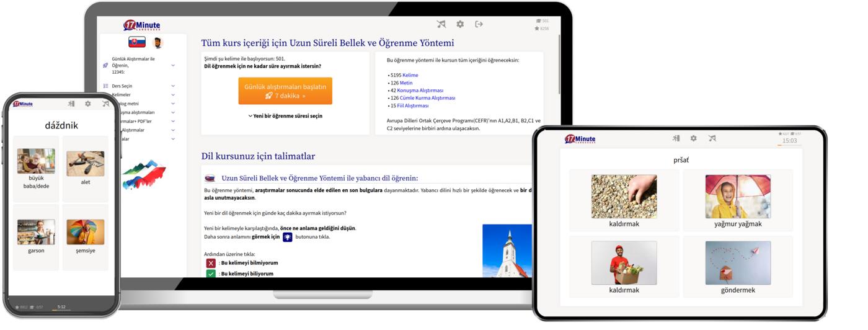Click the green checkmark 'Bu kelimeyi biliyorum' icon
Viewport: 868px width, 330px height.
pyautogui.click(x=211, y=274)
